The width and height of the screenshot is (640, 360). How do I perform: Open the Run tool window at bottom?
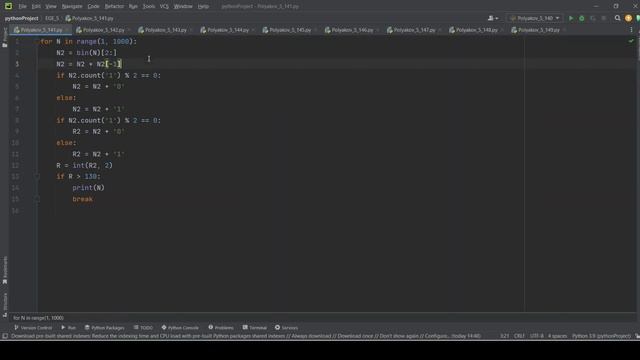[x=69, y=328]
